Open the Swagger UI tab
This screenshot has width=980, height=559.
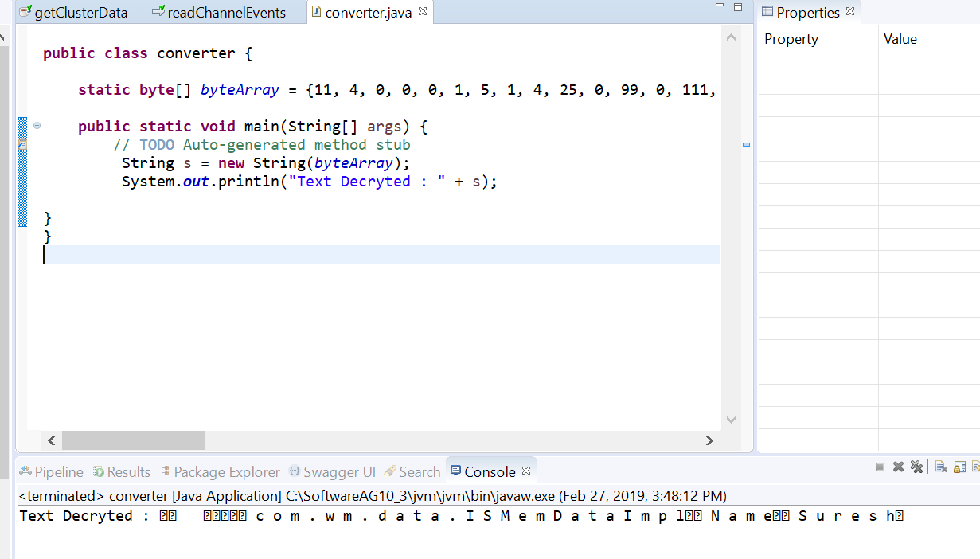coord(332,471)
